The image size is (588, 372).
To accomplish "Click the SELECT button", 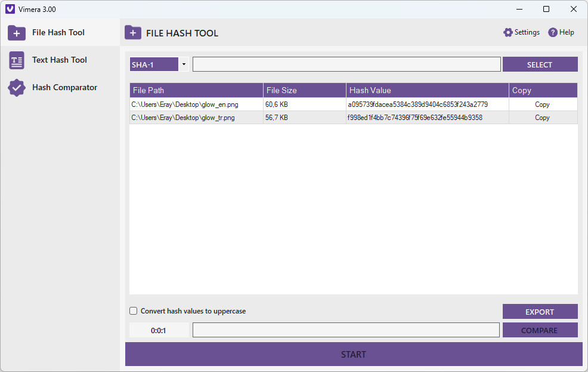I will (x=540, y=64).
